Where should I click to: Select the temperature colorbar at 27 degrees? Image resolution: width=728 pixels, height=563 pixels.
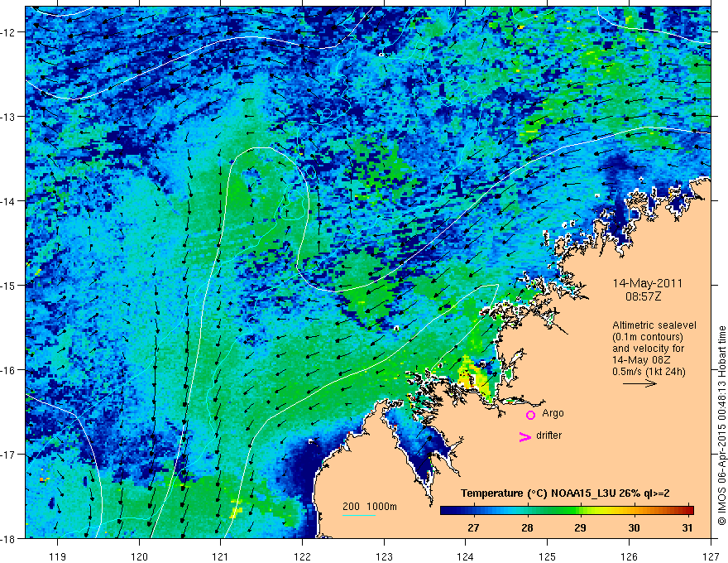(473, 511)
